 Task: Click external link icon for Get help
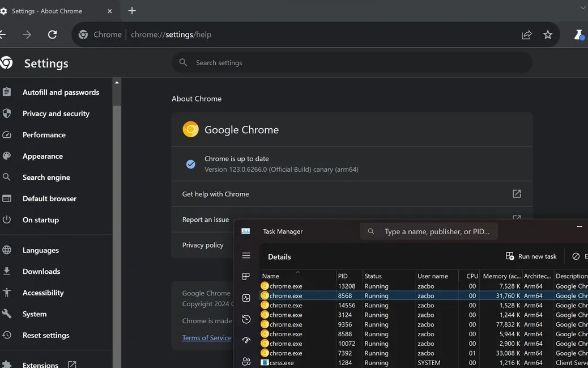point(517,194)
